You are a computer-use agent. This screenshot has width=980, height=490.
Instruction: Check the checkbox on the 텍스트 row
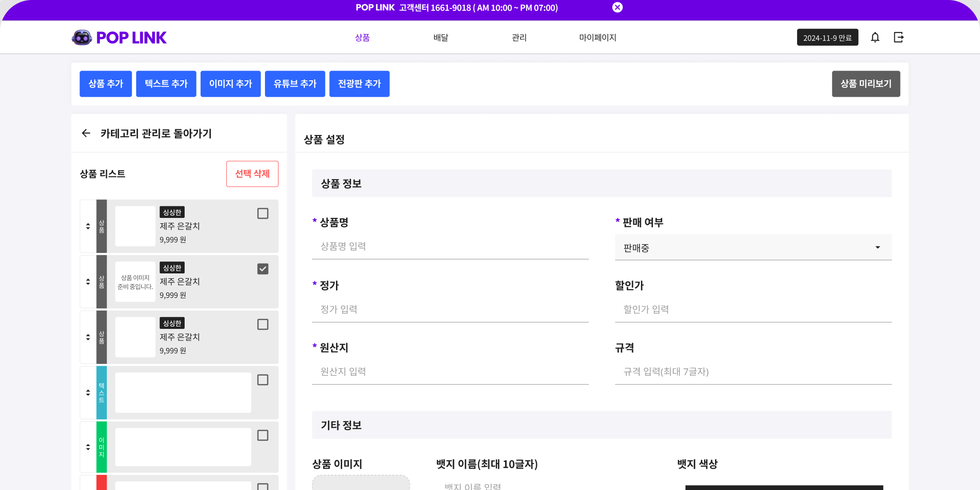[263, 380]
